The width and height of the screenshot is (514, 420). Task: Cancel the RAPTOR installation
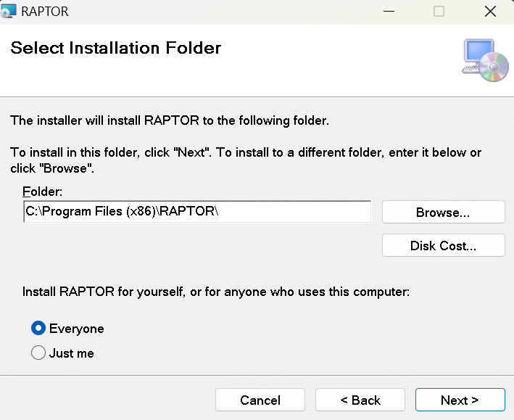pos(260,400)
